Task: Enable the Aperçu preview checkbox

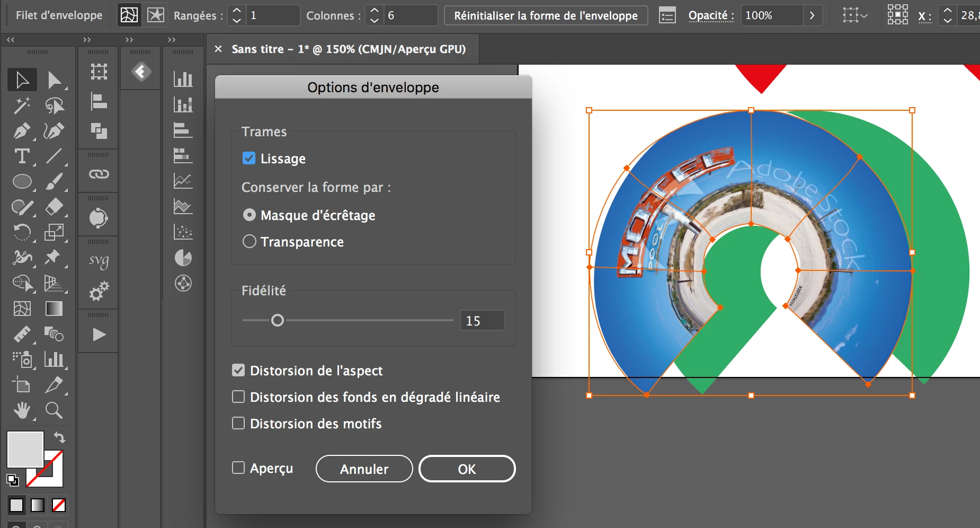Action: (238, 468)
